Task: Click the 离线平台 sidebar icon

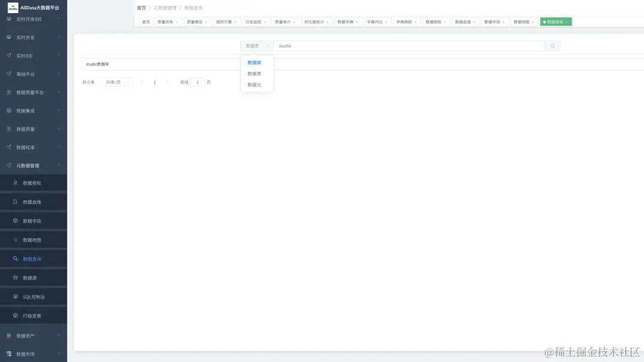Action: (9, 74)
